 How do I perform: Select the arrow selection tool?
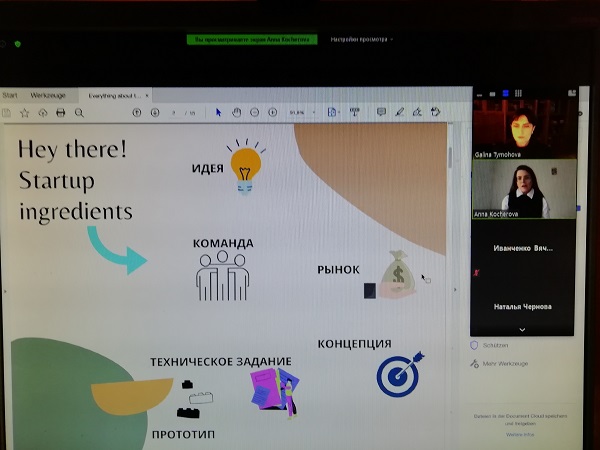tap(218, 112)
